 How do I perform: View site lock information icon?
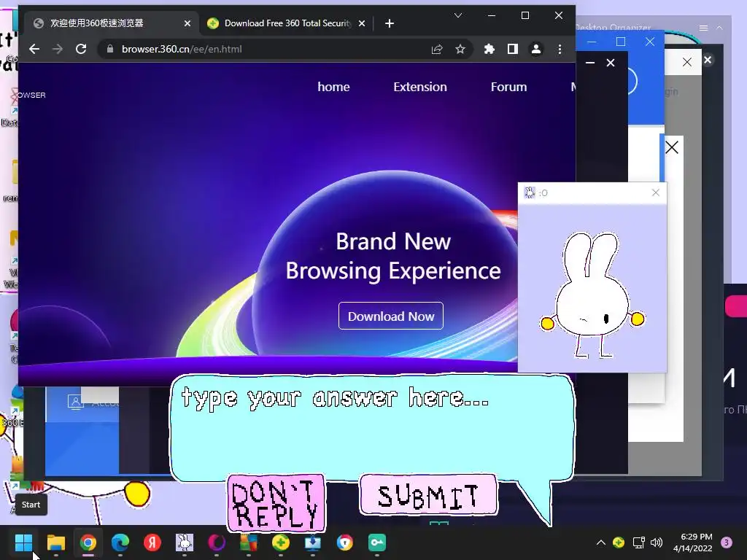pos(110,49)
